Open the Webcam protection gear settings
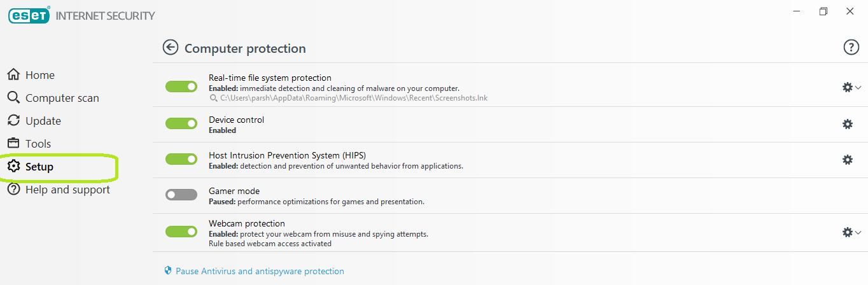This screenshot has width=868, height=285. pyautogui.click(x=847, y=232)
